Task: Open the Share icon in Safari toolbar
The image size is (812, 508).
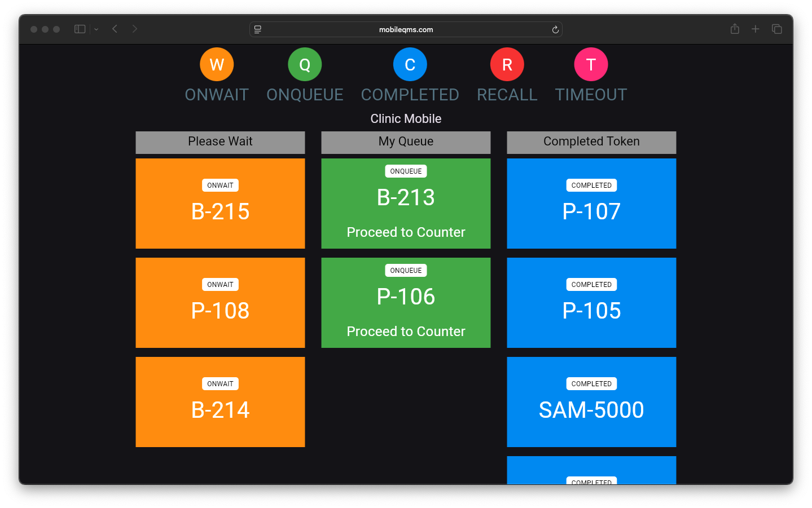Action: (x=735, y=29)
